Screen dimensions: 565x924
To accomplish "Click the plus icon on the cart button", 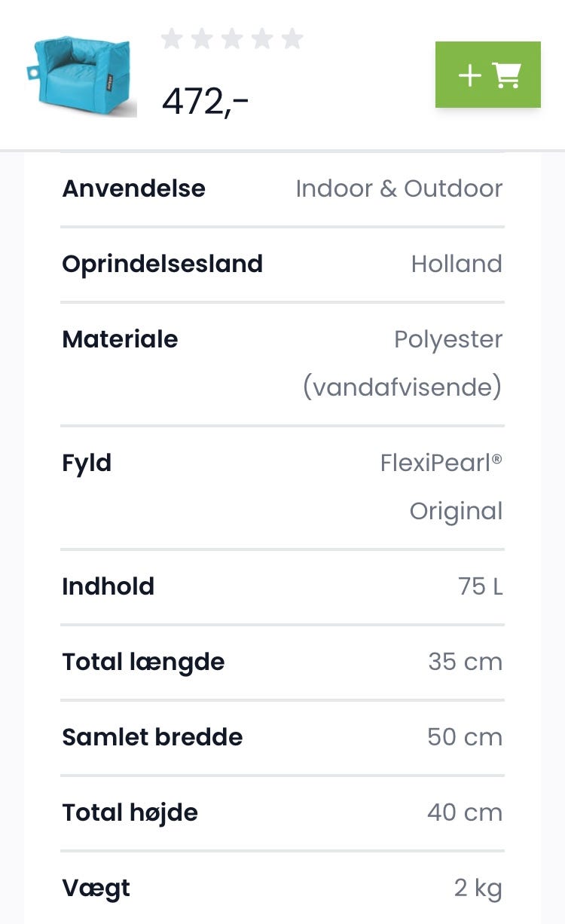I will pos(469,75).
